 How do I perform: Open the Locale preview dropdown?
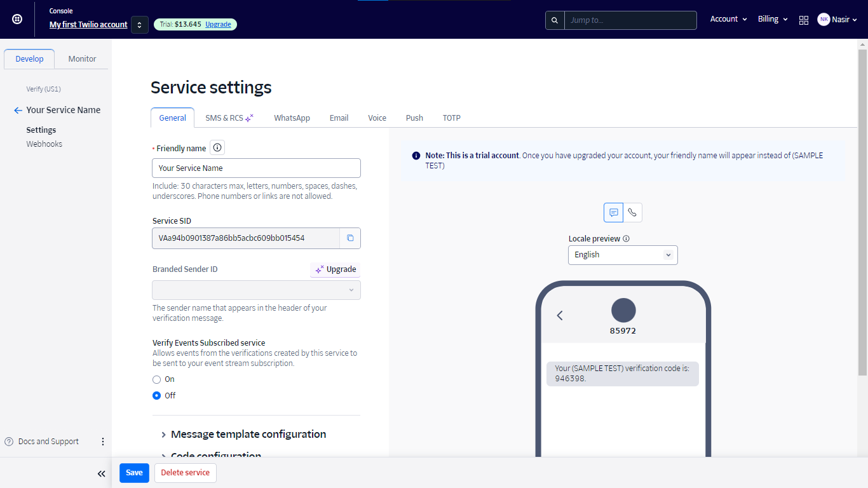pyautogui.click(x=623, y=255)
